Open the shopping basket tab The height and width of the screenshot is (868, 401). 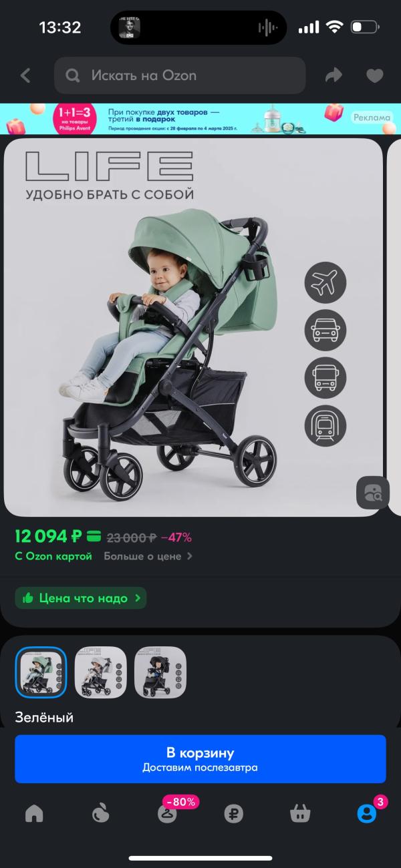(x=300, y=813)
